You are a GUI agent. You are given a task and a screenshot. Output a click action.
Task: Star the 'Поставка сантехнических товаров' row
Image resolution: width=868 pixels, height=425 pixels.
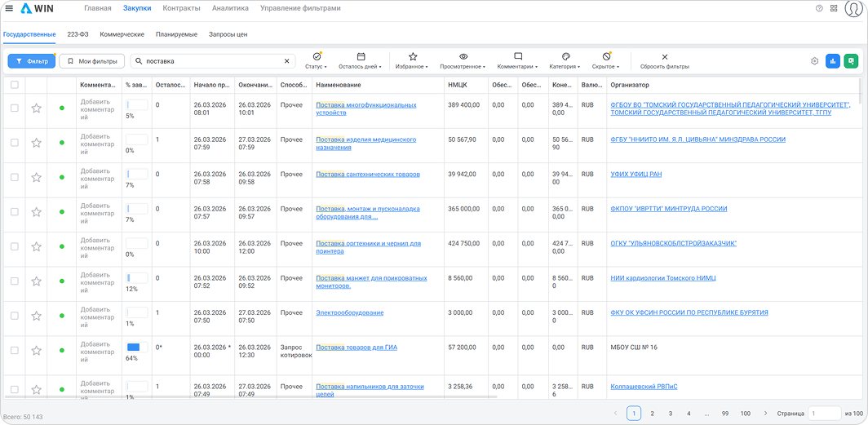click(x=37, y=177)
